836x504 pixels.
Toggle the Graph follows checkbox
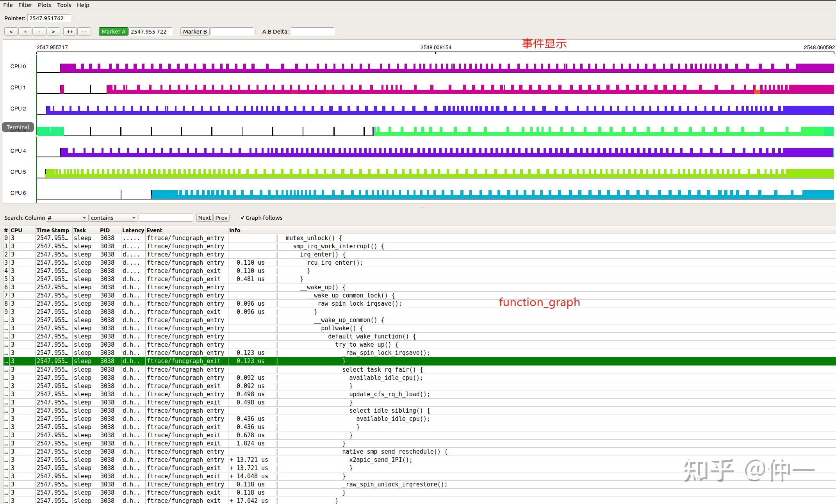(242, 218)
